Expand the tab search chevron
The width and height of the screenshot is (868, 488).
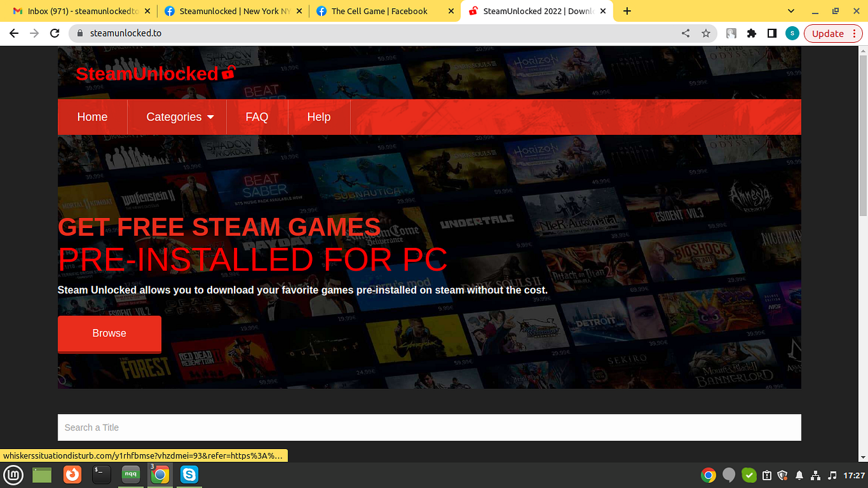(x=791, y=11)
